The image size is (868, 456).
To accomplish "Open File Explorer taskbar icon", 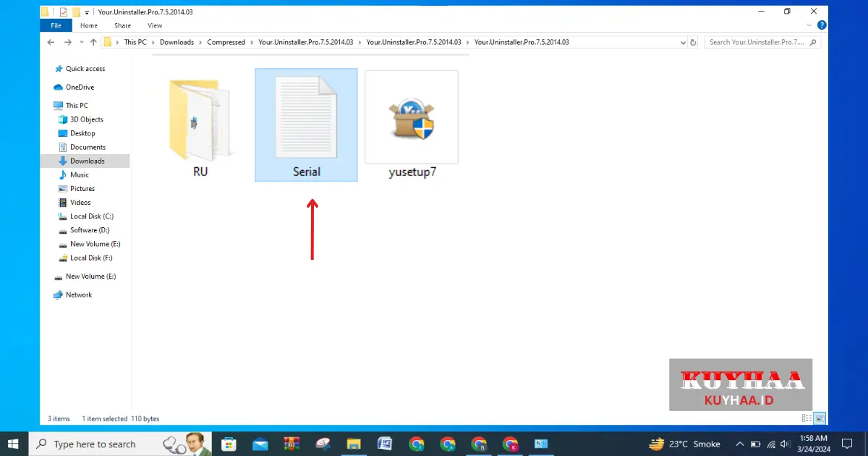I will pyautogui.click(x=354, y=444).
